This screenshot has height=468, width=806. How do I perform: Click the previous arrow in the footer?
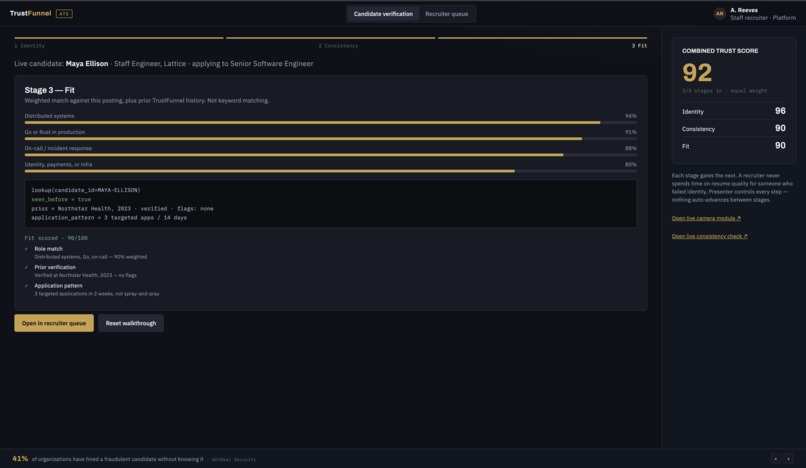point(776,459)
